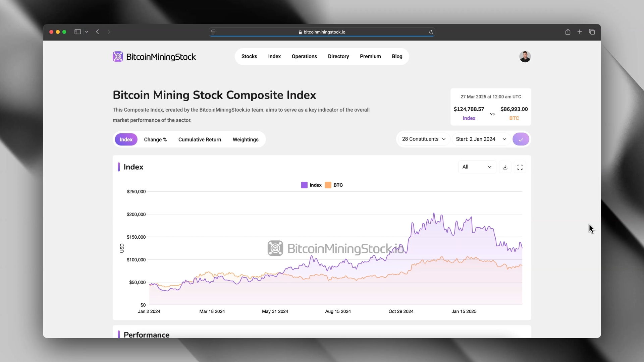The image size is (644, 362).
Task: Go to the Premium page
Action: (x=370, y=56)
